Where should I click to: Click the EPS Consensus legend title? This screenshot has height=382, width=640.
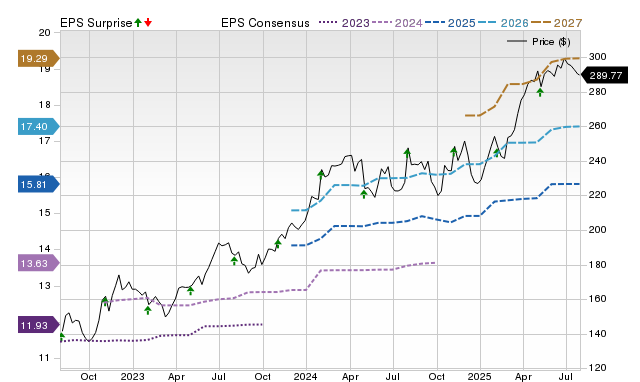[x=265, y=23]
